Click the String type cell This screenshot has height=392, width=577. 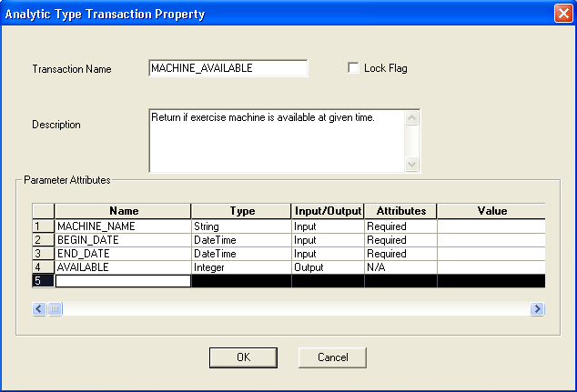(x=241, y=226)
